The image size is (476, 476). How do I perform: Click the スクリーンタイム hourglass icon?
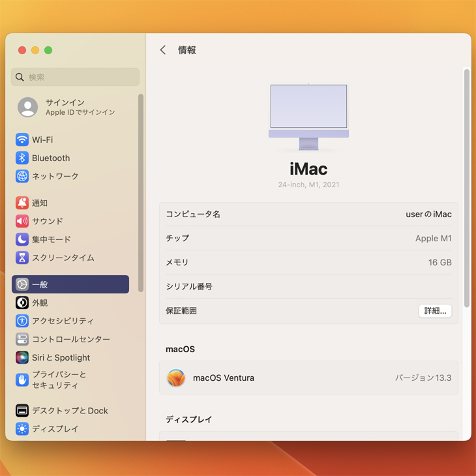(x=22, y=258)
